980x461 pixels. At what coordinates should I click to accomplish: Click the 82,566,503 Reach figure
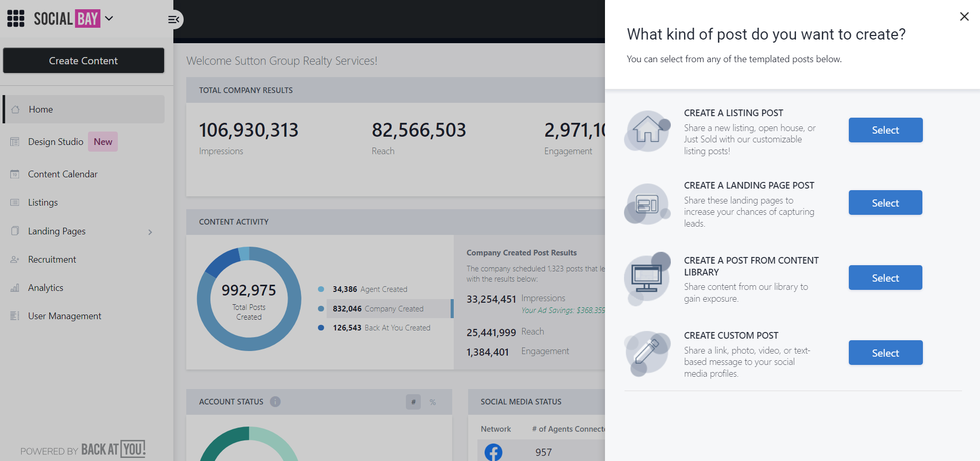(x=419, y=130)
